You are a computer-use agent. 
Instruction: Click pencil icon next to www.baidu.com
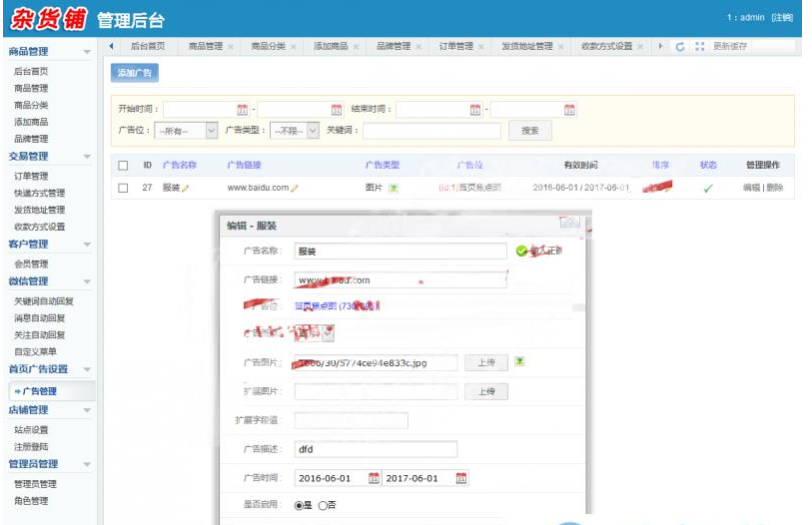(x=295, y=188)
